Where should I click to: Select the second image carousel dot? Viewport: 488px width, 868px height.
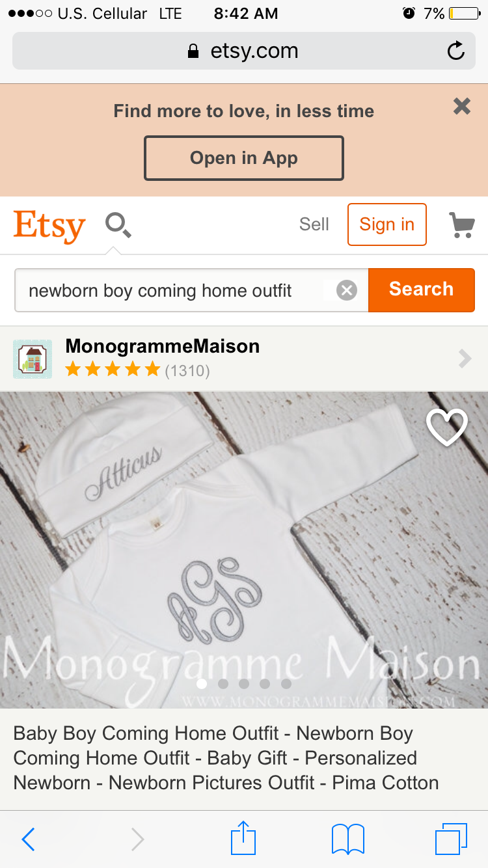point(223,684)
